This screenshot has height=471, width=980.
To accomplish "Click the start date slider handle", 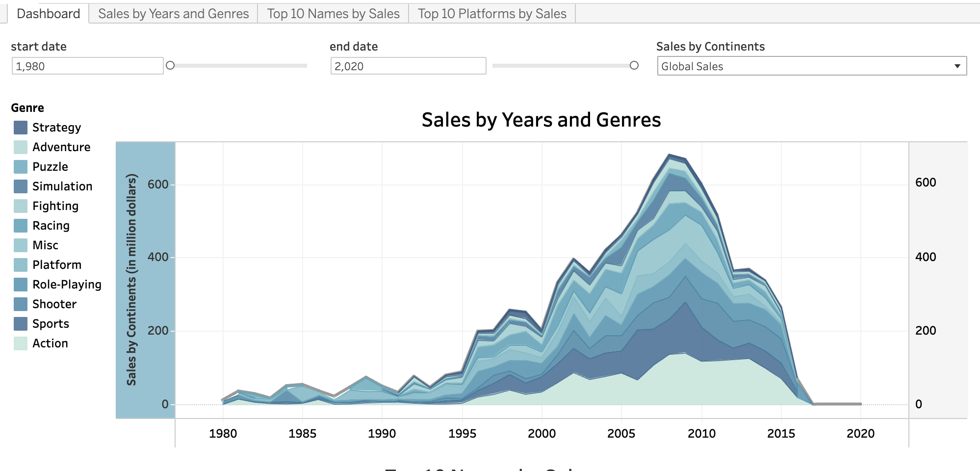I will click(x=170, y=65).
